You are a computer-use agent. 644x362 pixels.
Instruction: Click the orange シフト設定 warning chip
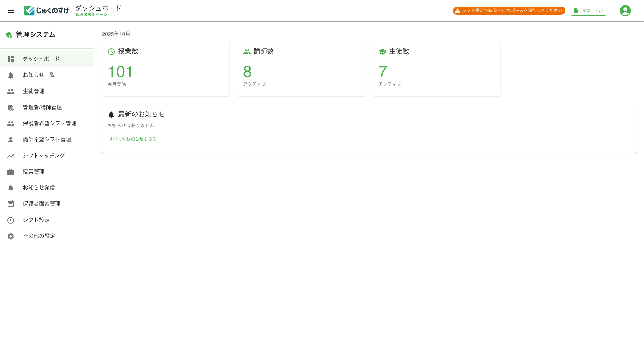[509, 11]
